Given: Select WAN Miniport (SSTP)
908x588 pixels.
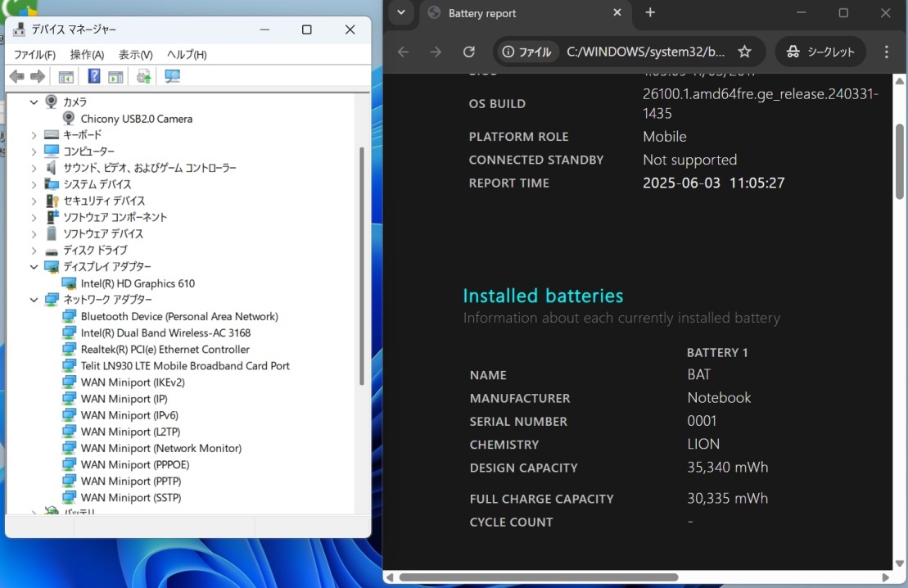Looking at the screenshot, I should [x=131, y=498].
